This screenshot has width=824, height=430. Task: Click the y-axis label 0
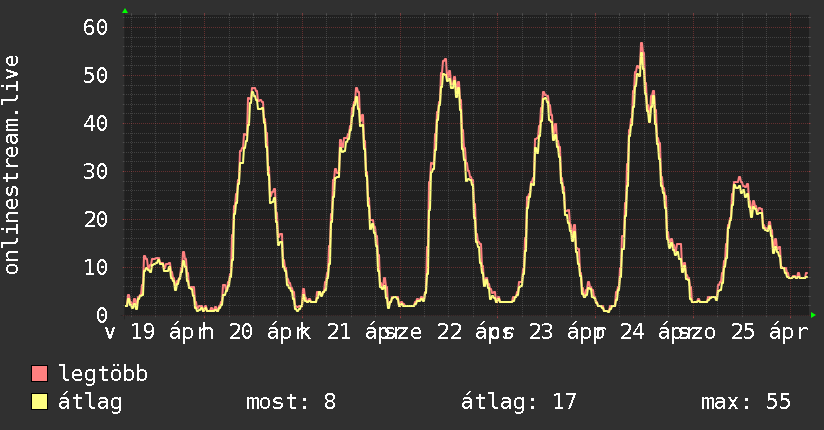coord(102,315)
